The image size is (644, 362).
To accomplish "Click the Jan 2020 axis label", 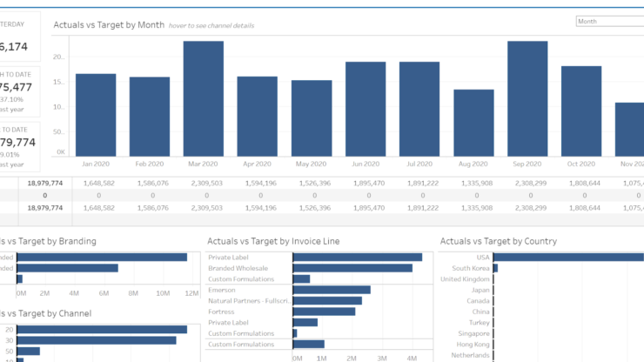I will pyautogui.click(x=96, y=164).
